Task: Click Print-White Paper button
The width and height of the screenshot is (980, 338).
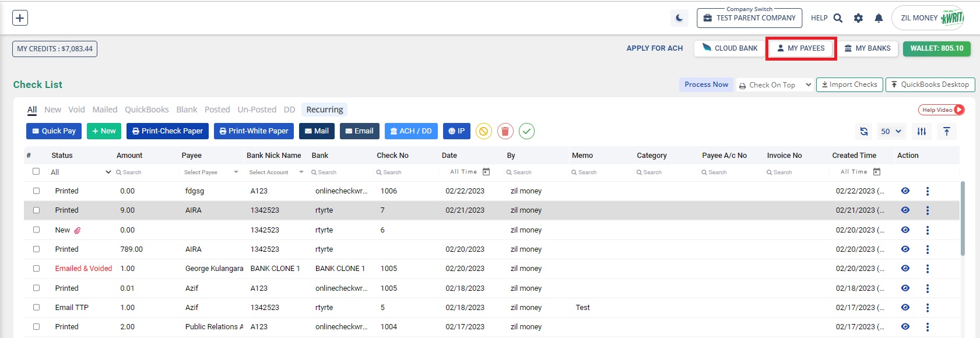Action: (254, 131)
